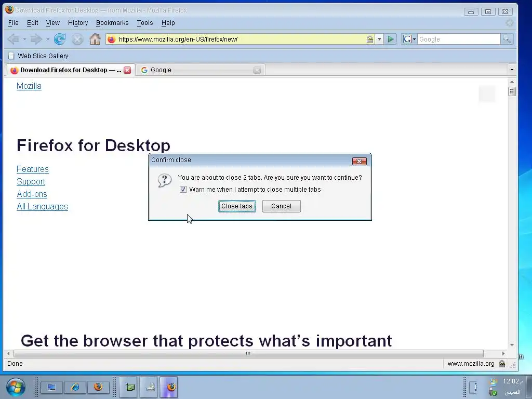Click the printer-like taskbar button

click(x=149, y=387)
